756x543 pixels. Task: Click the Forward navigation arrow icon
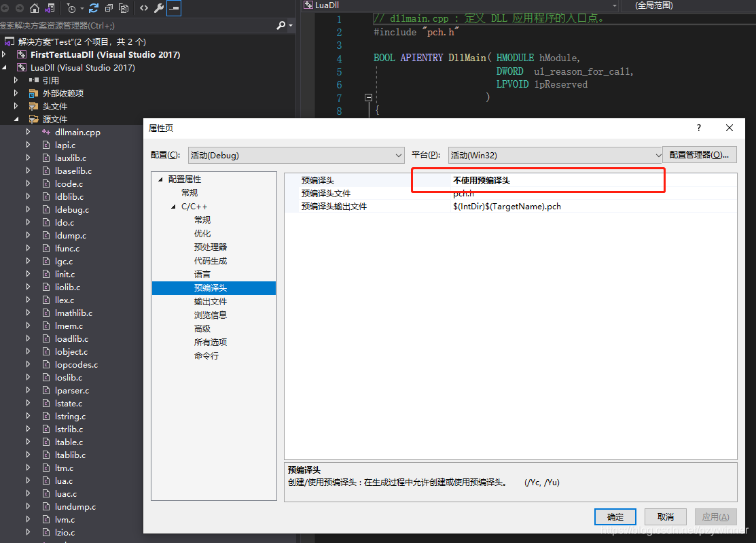tap(19, 8)
